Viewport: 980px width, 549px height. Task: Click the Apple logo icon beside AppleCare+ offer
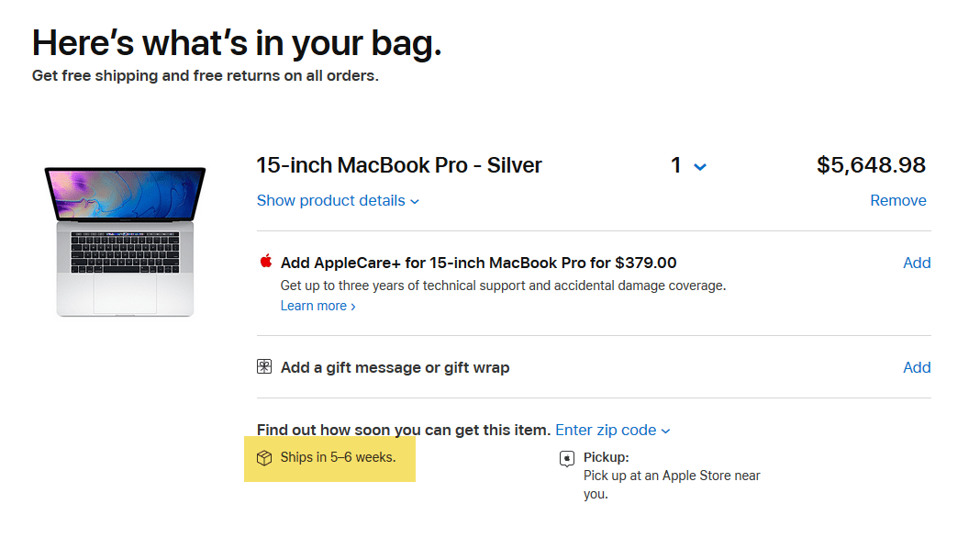pyautogui.click(x=264, y=262)
